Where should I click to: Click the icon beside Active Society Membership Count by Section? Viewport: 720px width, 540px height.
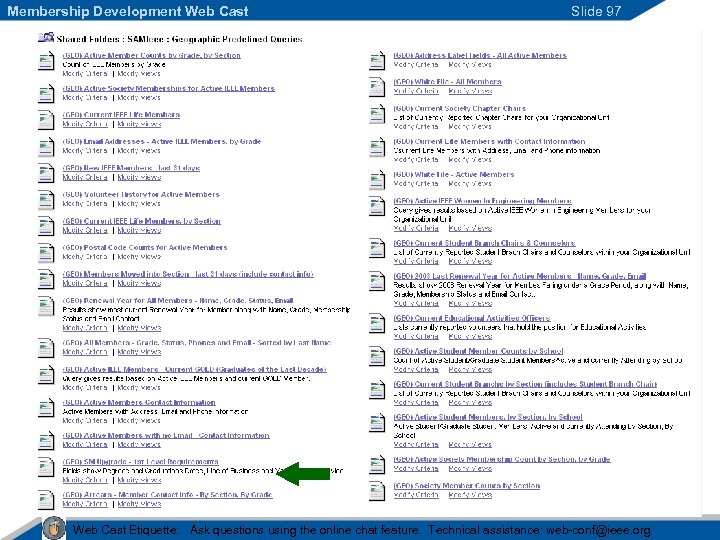click(377, 465)
